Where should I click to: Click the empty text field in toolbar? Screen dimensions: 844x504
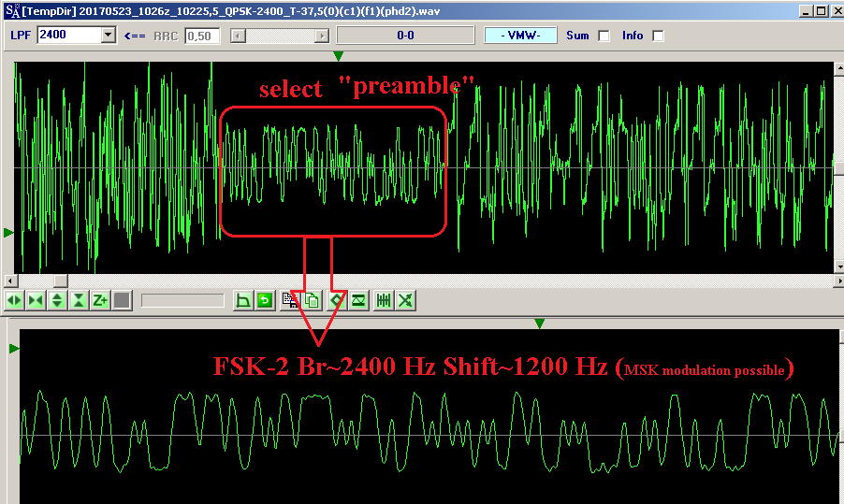tap(182, 300)
